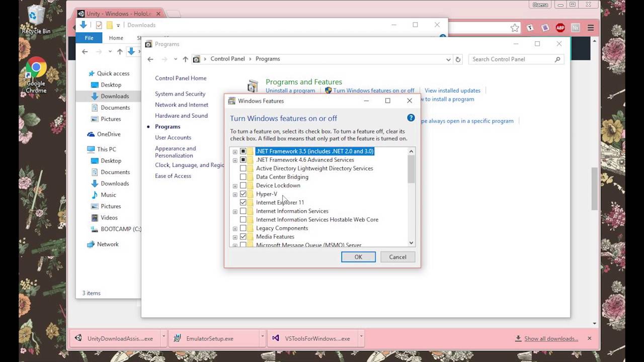Toggle .NET Framework 3.5 checkbox

tap(243, 151)
